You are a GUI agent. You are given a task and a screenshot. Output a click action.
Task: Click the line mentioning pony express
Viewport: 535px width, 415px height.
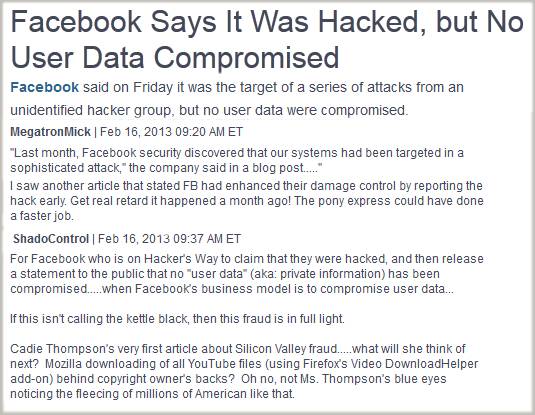(x=247, y=201)
